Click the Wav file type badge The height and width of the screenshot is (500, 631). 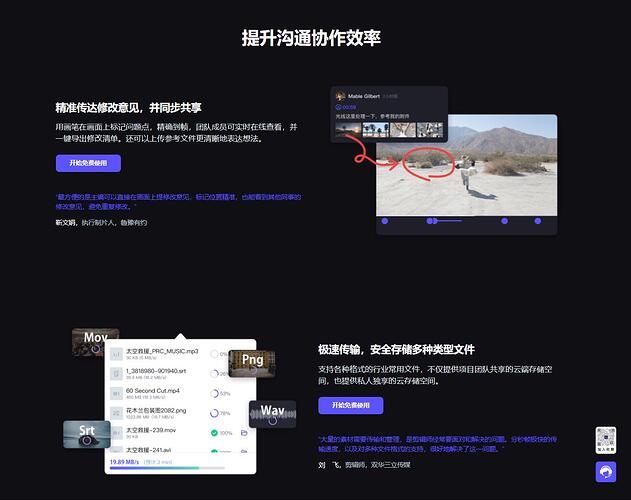tap(272, 411)
